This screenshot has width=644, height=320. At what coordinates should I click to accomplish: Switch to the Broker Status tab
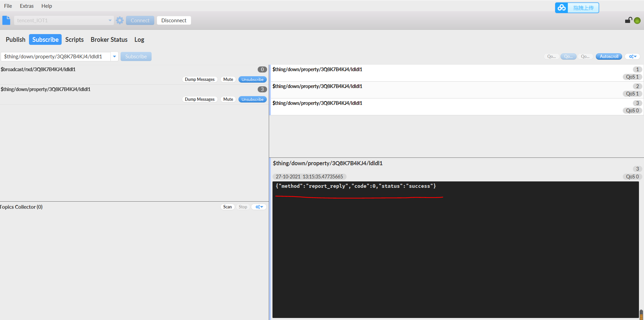tap(109, 39)
